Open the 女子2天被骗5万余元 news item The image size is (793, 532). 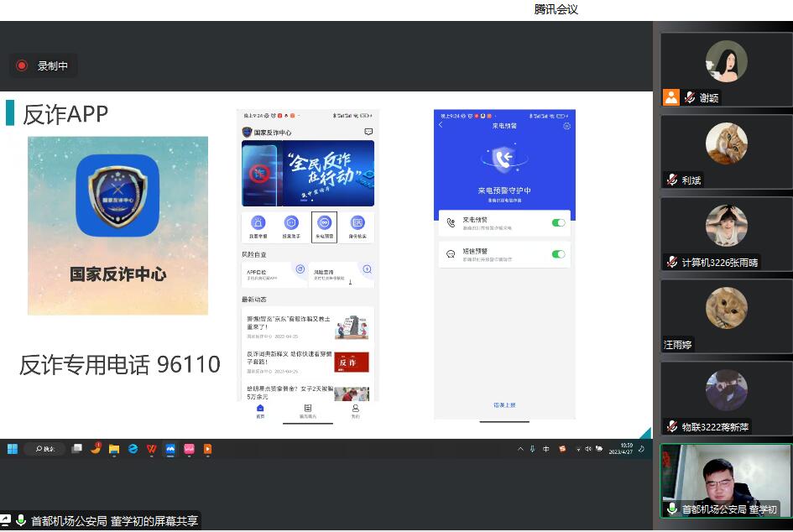click(x=307, y=393)
